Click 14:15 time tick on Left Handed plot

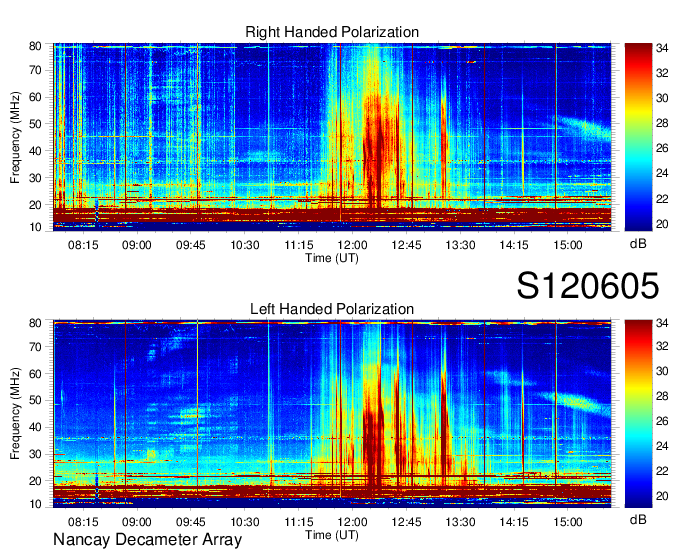[x=514, y=522]
